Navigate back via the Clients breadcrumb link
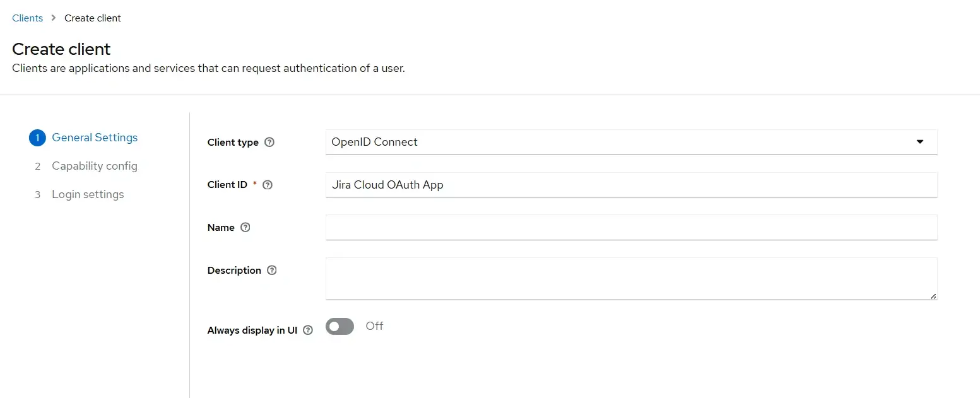This screenshot has width=980, height=398. click(x=27, y=18)
